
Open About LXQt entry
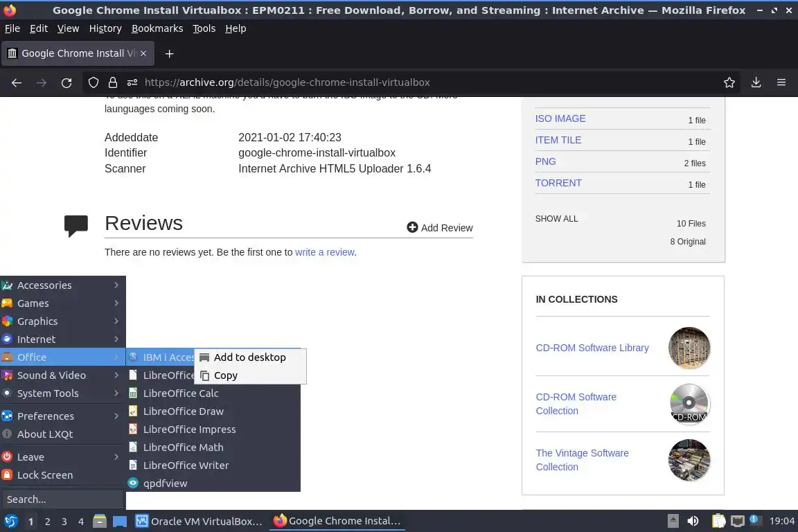[x=62, y=434]
